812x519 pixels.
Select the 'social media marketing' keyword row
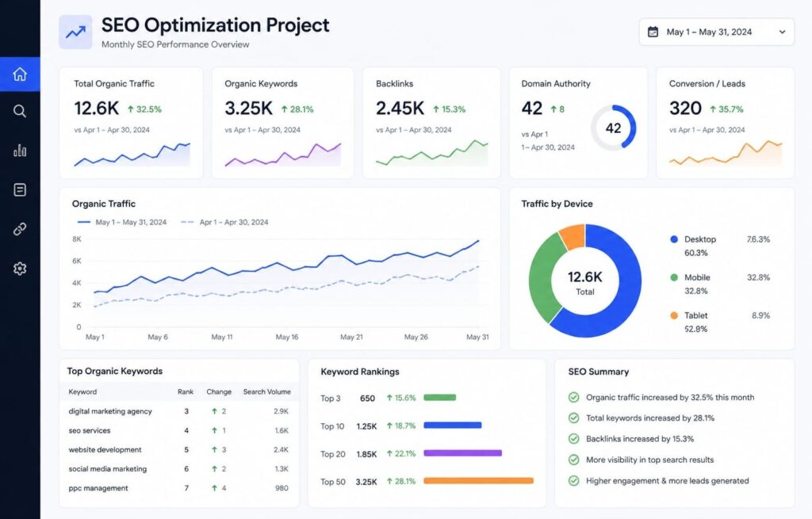click(x=179, y=469)
